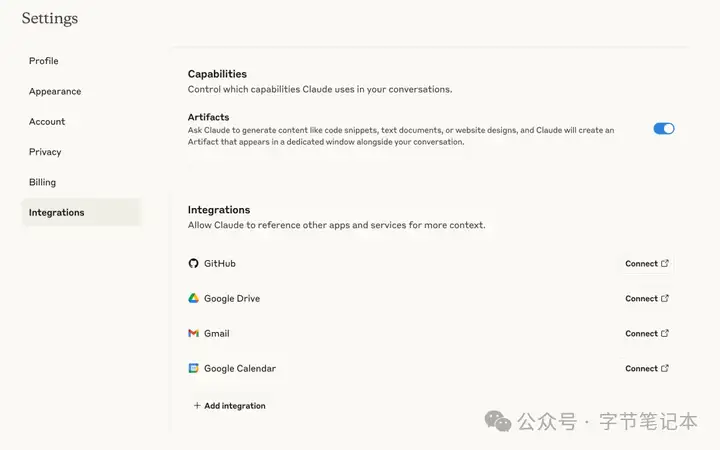Click external-link icon on GitHub Connect

coord(664,263)
